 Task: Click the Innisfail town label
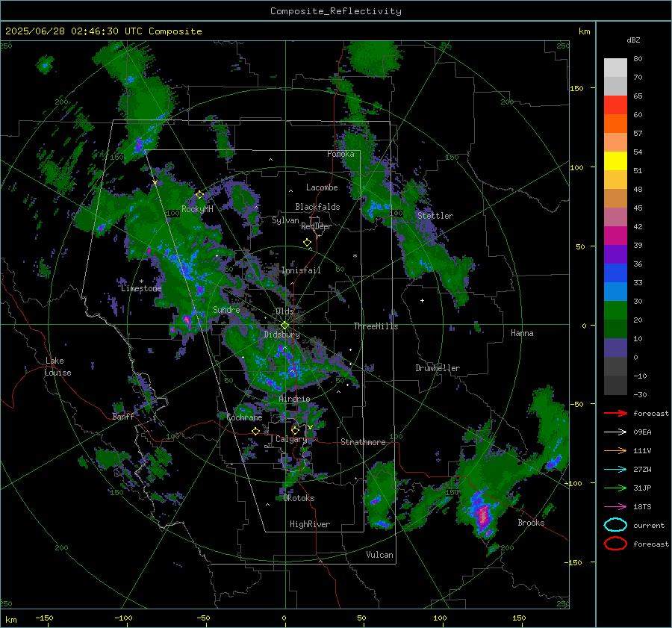pos(301,270)
